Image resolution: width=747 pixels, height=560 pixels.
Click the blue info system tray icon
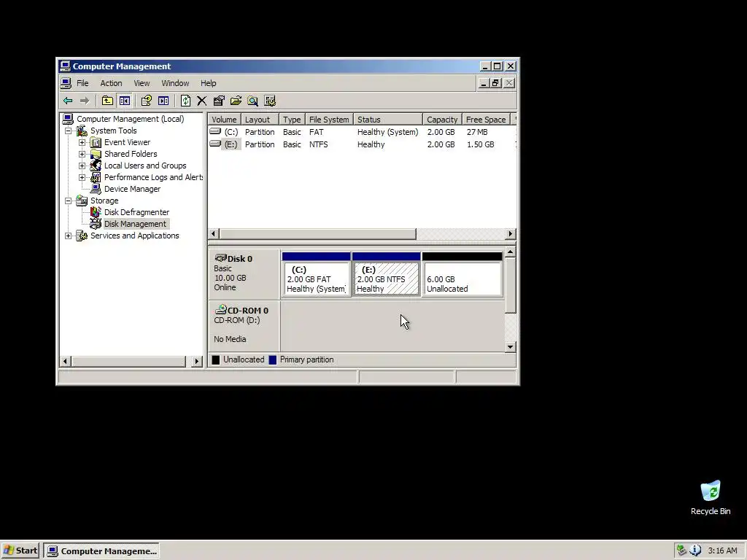pyautogui.click(x=695, y=551)
